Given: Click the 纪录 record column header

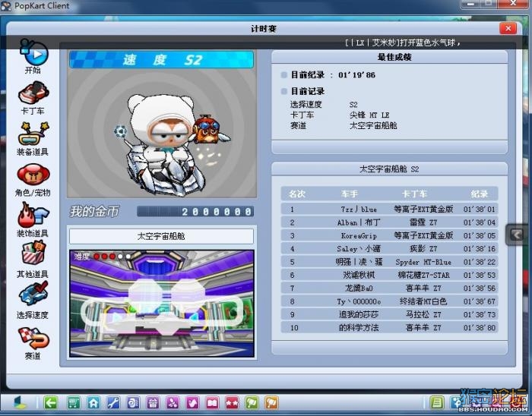Looking at the screenshot, I should coord(480,194).
